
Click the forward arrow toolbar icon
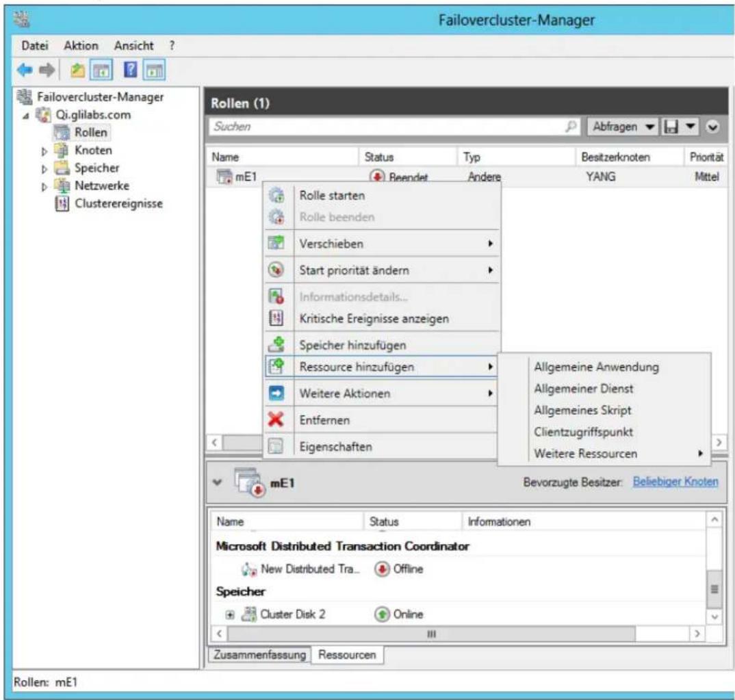[x=47, y=70]
